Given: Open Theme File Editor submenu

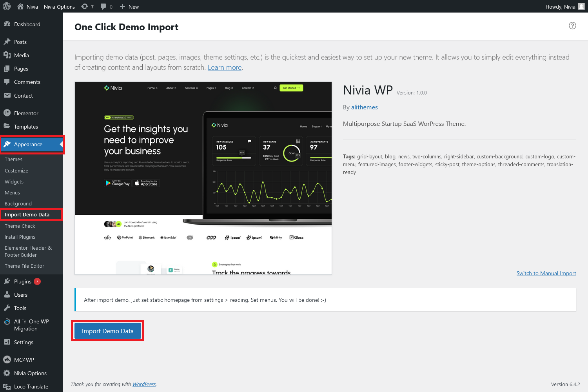Looking at the screenshot, I should (x=24, y=266).
